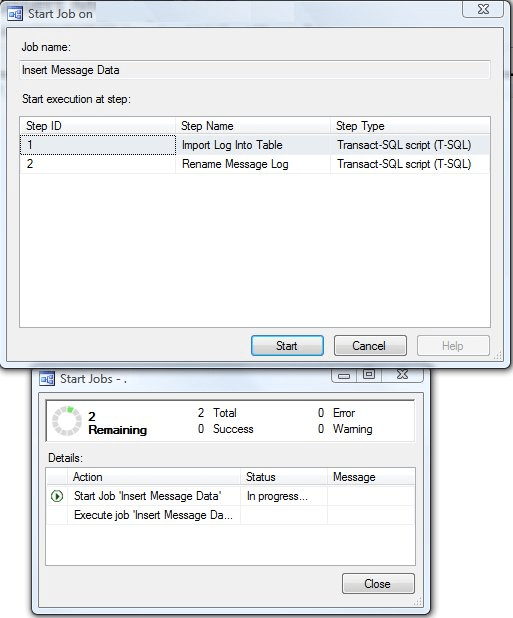Click the Help button
This screenshot has height=618, width=513.
453,346
